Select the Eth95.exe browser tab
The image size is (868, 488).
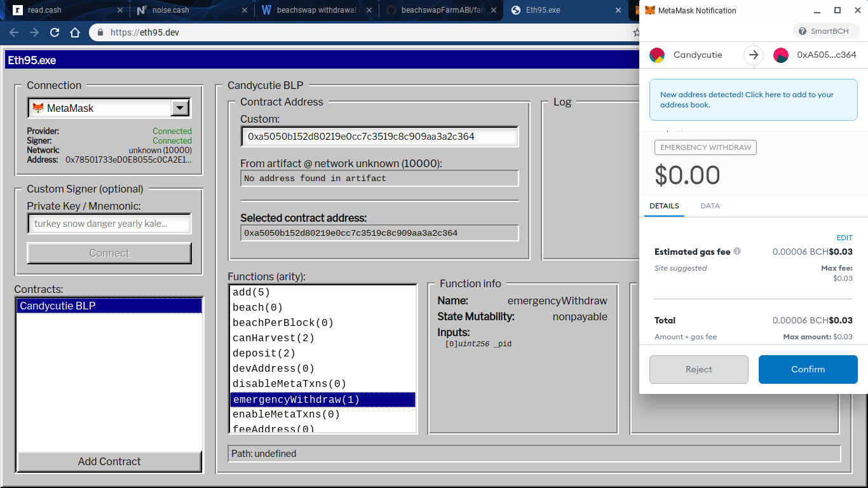point(566,10)
